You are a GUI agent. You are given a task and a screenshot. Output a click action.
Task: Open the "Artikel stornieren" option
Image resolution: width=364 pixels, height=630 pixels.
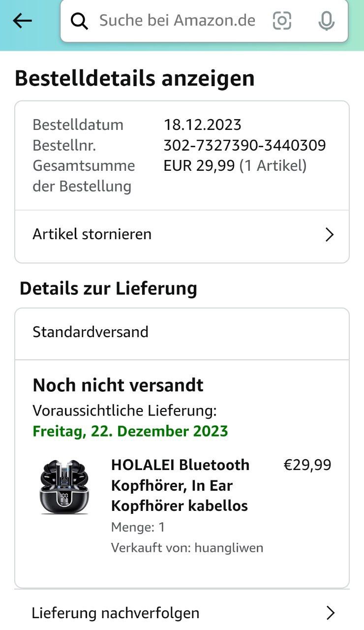pos(92,234)
